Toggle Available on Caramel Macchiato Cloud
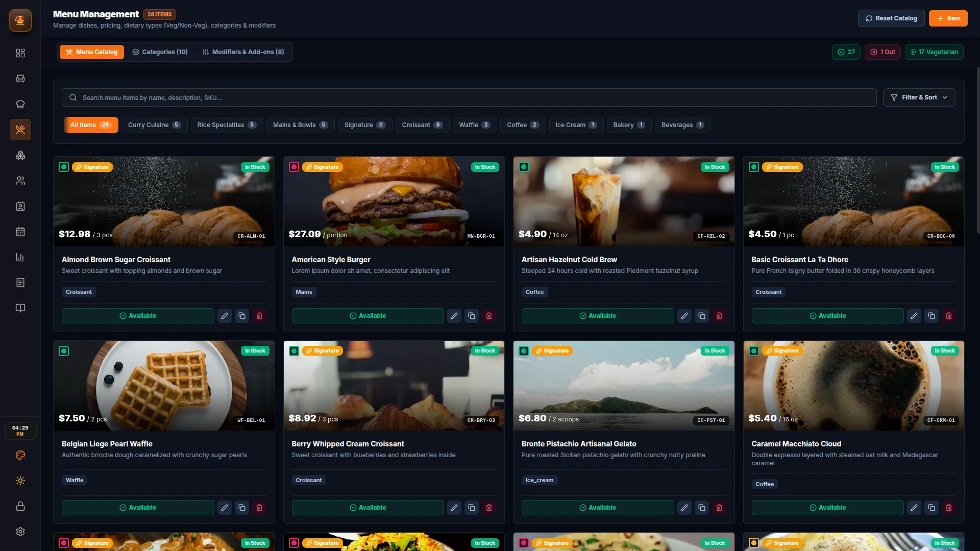980x551 pixels. point(828,508)
